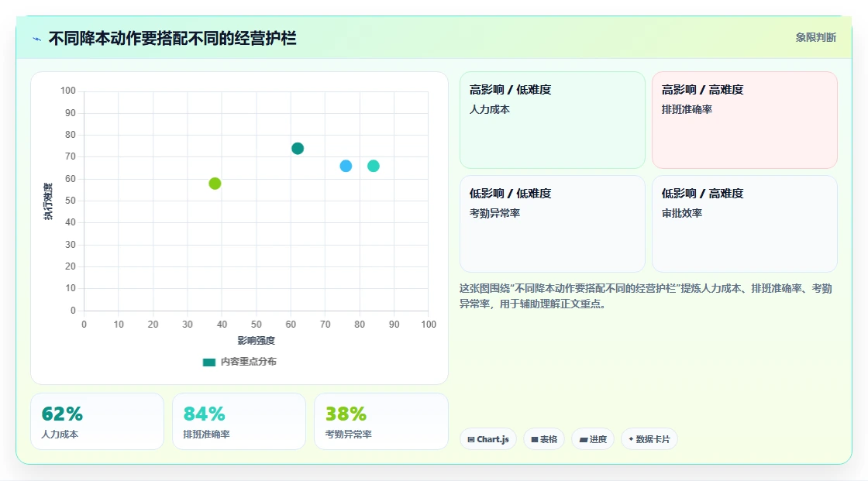This screenshot has height=481, width=868.
Task: Click the lightning icon beside the title
Action: coord(37,39)
